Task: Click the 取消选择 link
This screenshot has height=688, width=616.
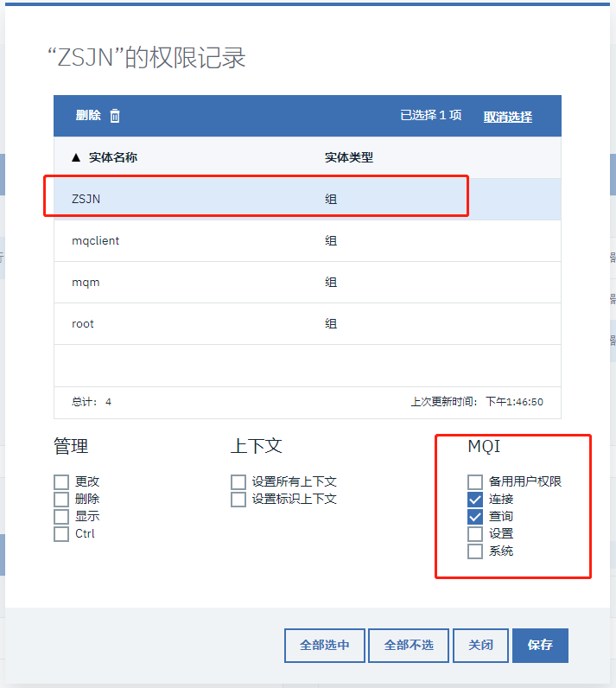Action: tap(507, 117)
